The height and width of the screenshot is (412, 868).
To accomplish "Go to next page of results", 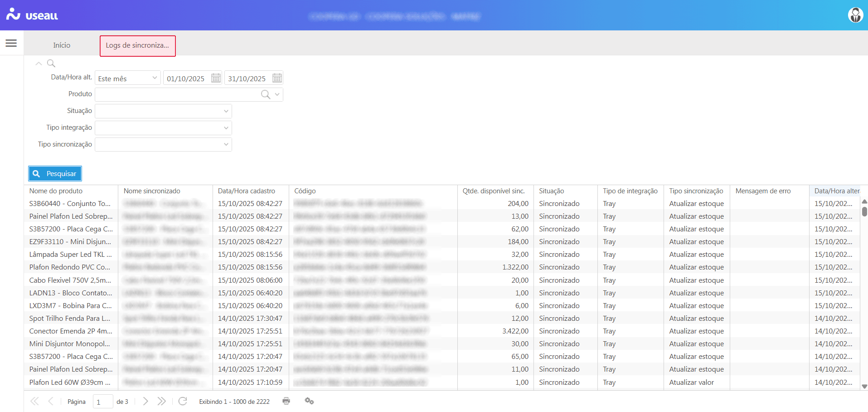I will pos(145,401).
